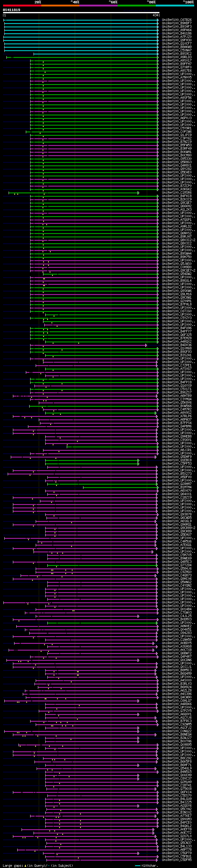Click the purple alignment bar for UniRef100_B4DV36
Viewport: 197px width, 868px height.
click(88, 345)
